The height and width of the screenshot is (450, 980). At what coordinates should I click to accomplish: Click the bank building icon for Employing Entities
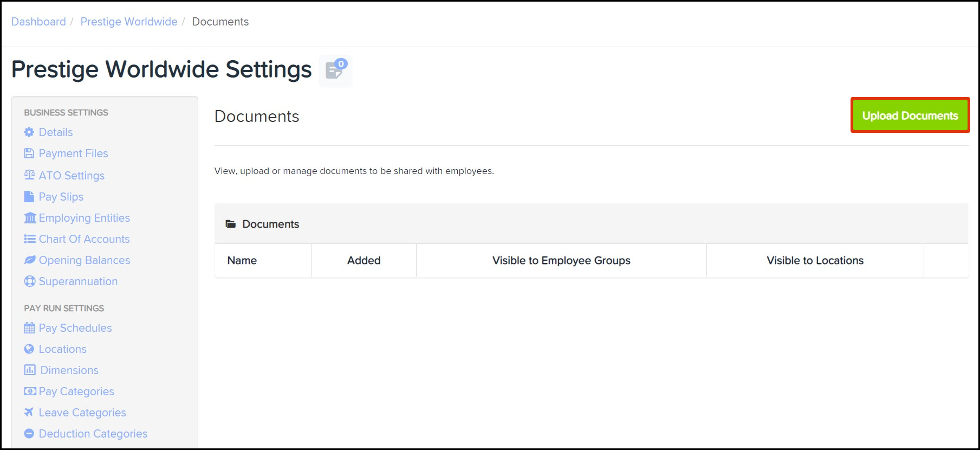[x=30, y=218]
